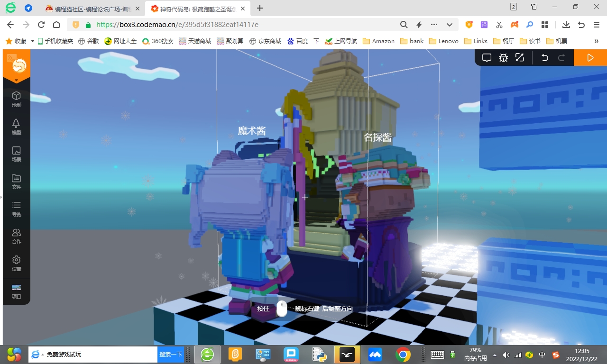Image resolution: width=607 pixels, height=364 pixels.
Task: Expand the 收藏 favorites dropdown arrow
Action: (32, 41)
